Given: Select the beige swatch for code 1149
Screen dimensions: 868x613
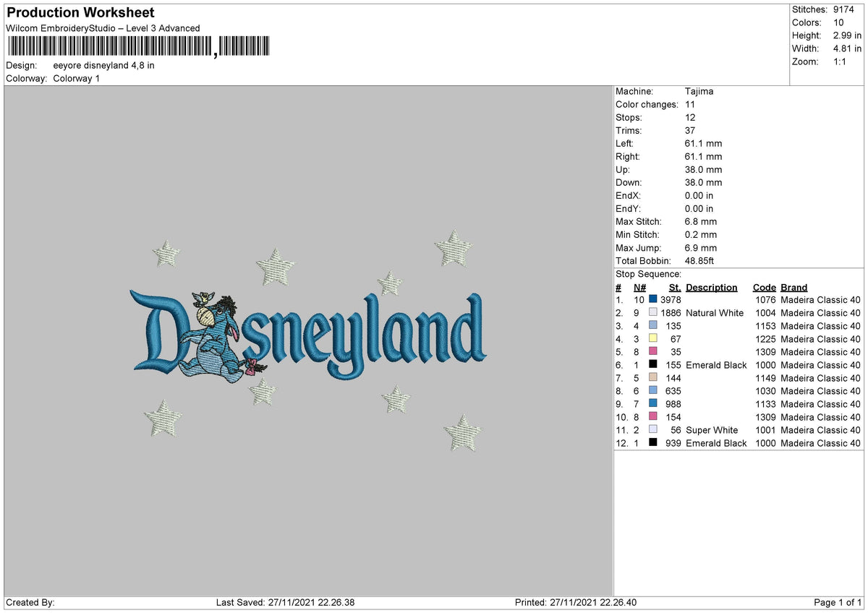Looking at the screenshot, I should pyautogui.click(x=653, y=377).
